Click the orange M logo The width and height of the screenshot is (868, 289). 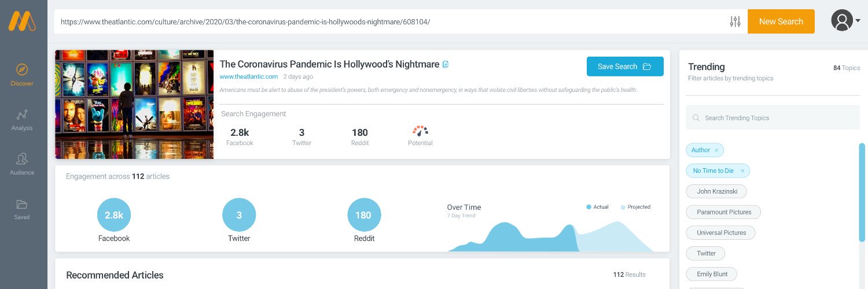[23, 21]
